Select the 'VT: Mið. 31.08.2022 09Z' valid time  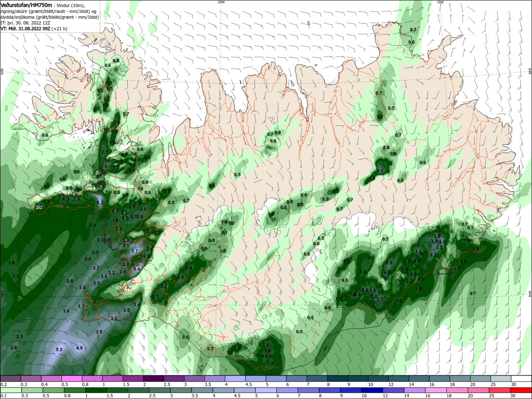(25, 29)
